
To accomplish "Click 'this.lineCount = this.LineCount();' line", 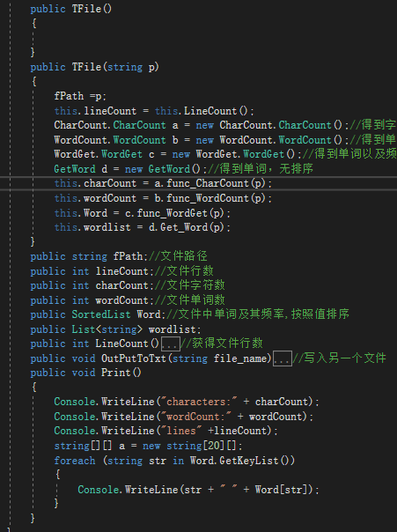I will coord(154,111).
